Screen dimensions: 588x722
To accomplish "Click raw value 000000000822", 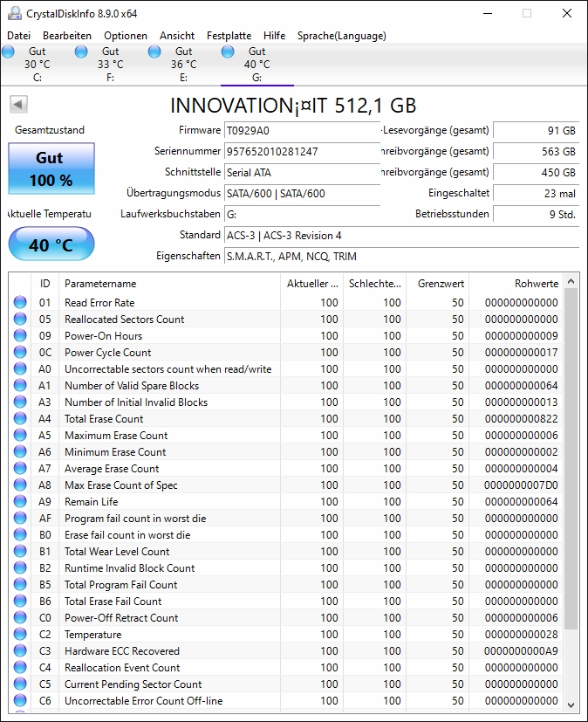I will (522, 418).
